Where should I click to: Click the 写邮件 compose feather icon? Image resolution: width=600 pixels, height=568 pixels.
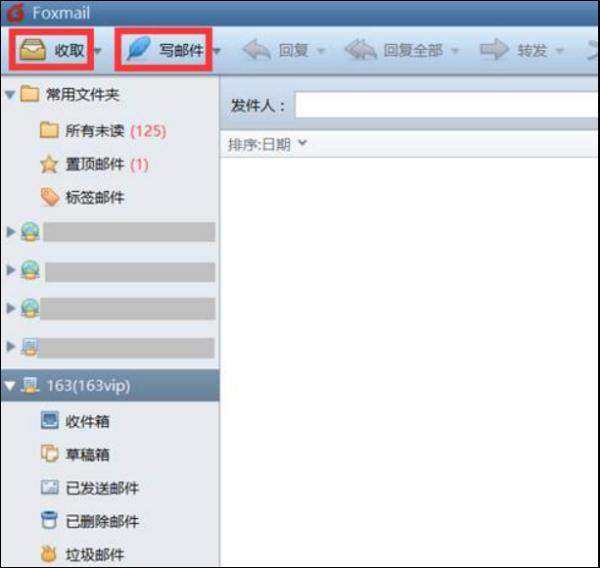click(x=138, y=49)
